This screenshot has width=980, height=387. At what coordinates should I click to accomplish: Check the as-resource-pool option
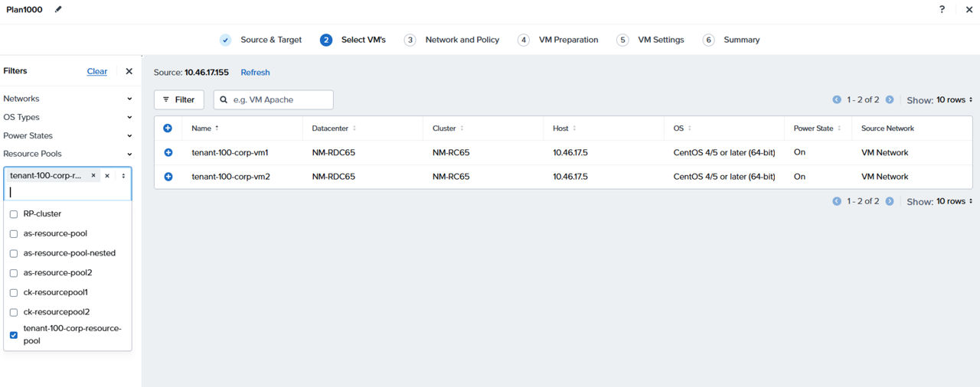pyautogui.click(x=14, y=234)
